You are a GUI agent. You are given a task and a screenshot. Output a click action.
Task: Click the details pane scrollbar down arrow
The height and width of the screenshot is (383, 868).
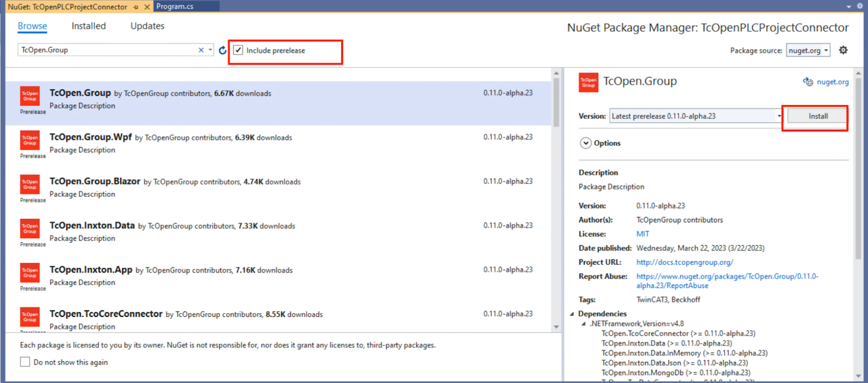click(x=858, y=375)
